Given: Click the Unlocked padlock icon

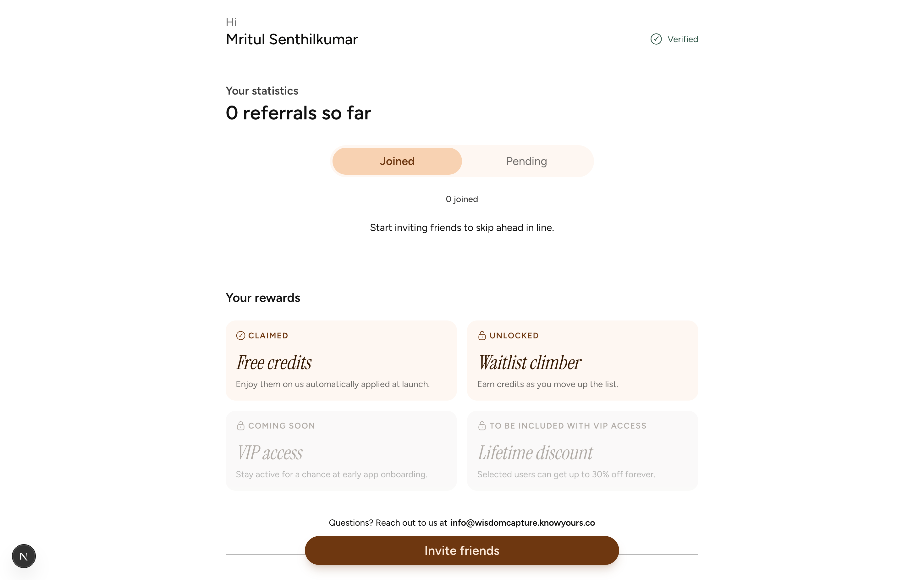Looking at the screenshot, I should pyautogui.click(x=482, y=336).
